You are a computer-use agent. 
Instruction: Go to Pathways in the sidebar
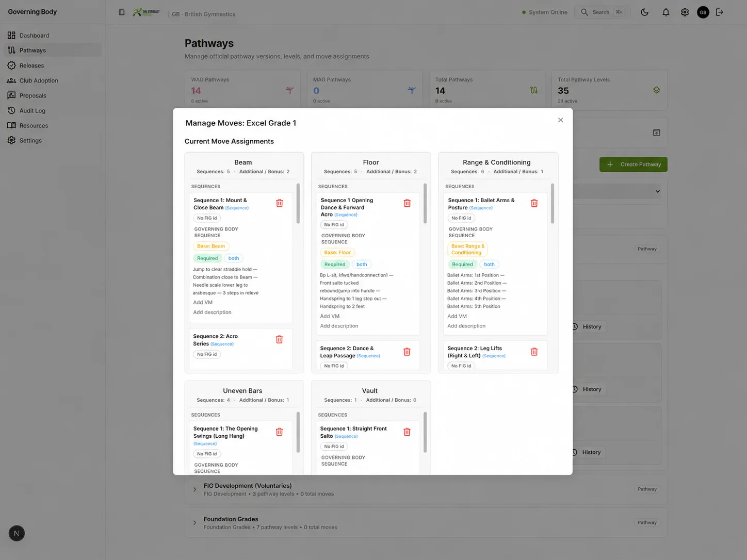(53, 51)
